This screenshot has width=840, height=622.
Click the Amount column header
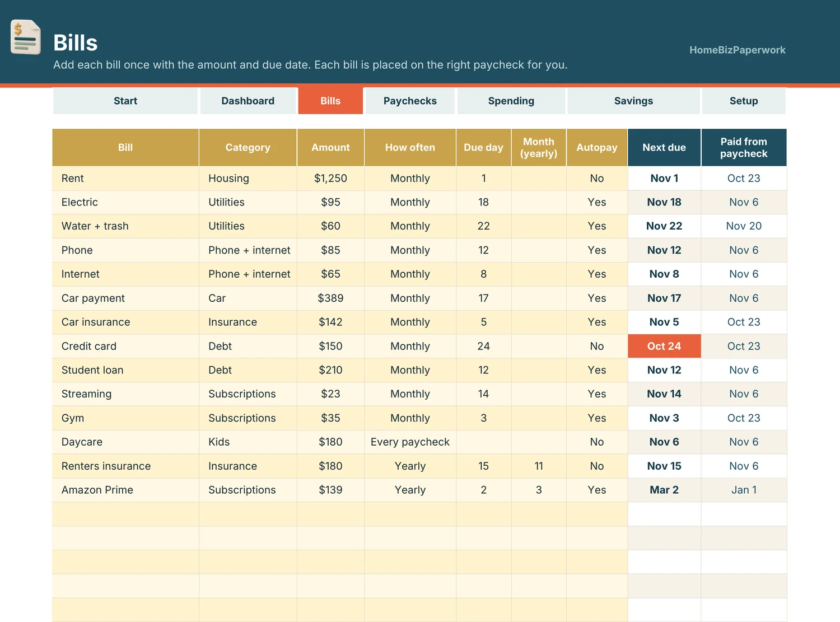tap(330, 148)
